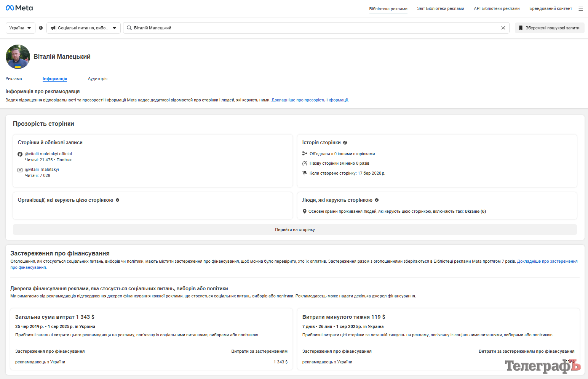Select the Інформація tab
Viewport: 588px width, 379px height.
click(55, 79)
